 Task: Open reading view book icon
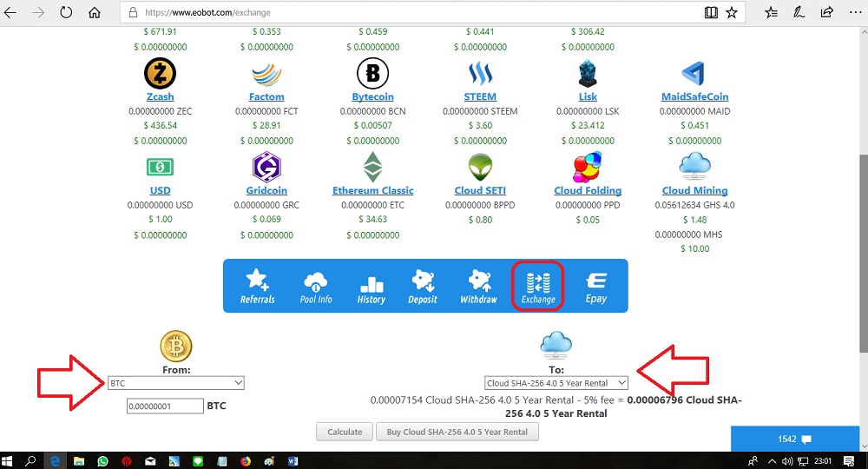(x=712, y=12)
